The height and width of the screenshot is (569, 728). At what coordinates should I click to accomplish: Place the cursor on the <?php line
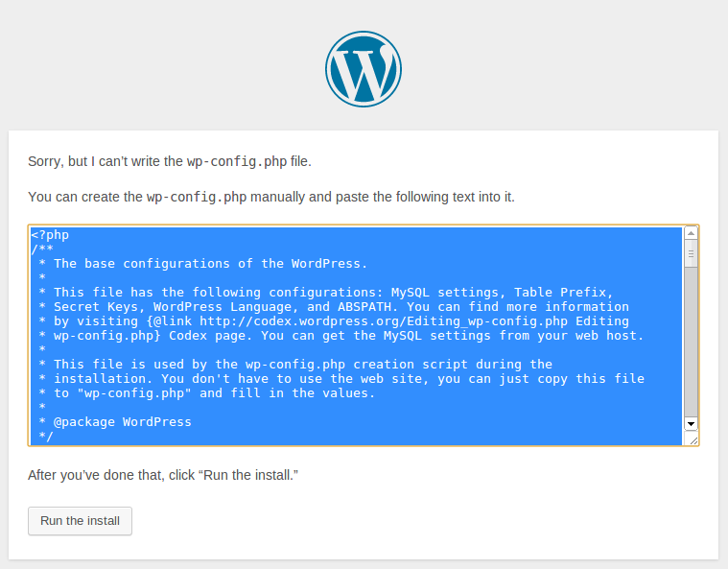click(50, 235)
